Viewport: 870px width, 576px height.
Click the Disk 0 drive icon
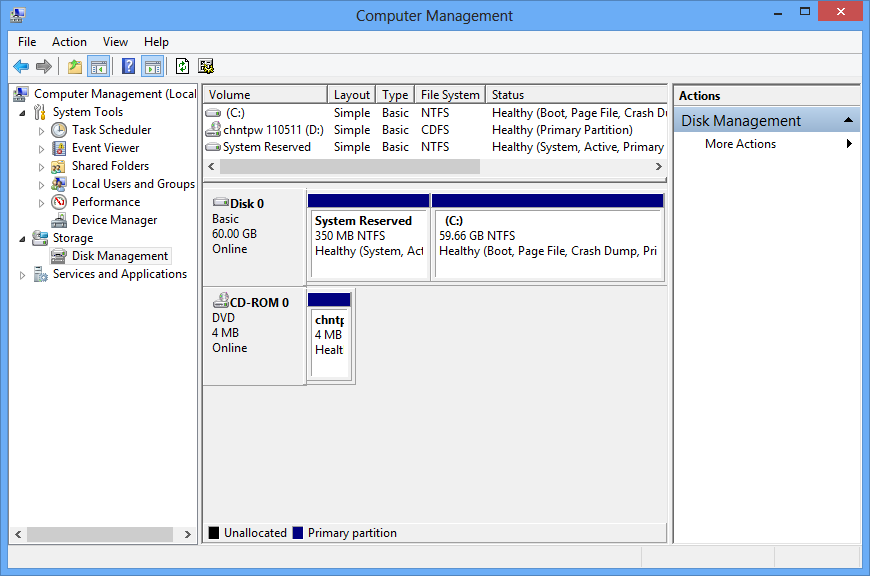click(220, 203)
